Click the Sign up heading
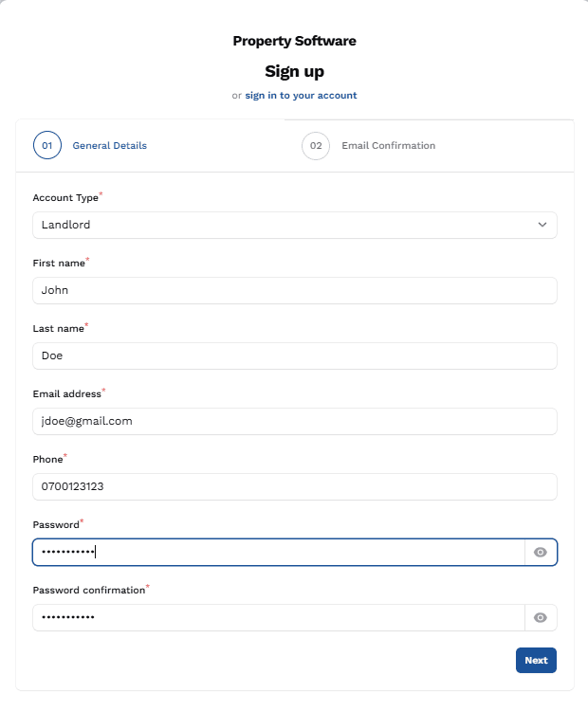The image size is (588, 711). 294,71
